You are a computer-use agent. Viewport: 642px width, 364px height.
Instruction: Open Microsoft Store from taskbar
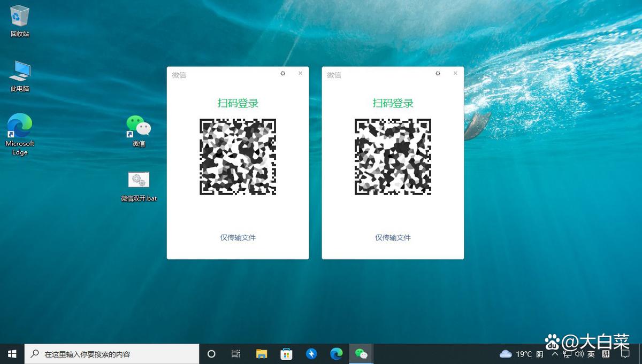286,354
